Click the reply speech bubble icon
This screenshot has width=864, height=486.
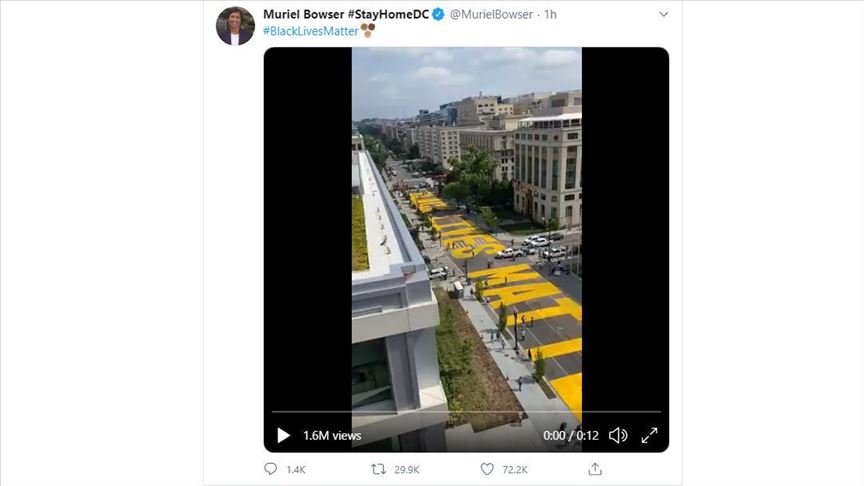[x=271, y=469]
